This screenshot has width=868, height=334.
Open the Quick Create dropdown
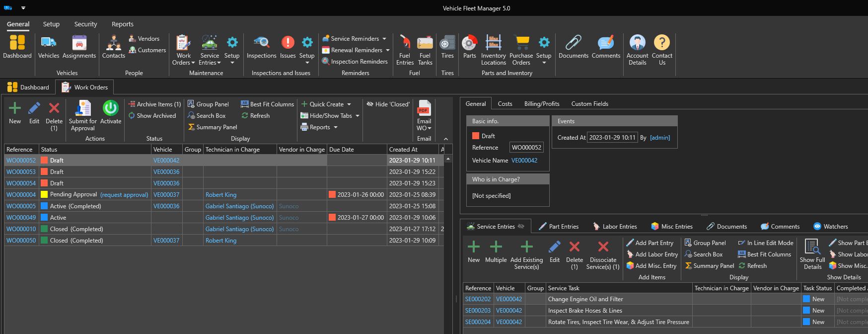tap(349, 104)
